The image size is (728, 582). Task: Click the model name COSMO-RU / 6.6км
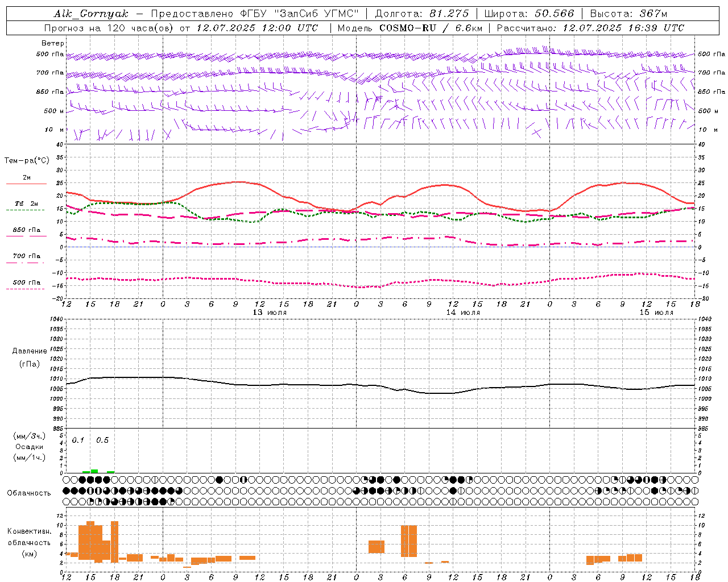[431, 28]
